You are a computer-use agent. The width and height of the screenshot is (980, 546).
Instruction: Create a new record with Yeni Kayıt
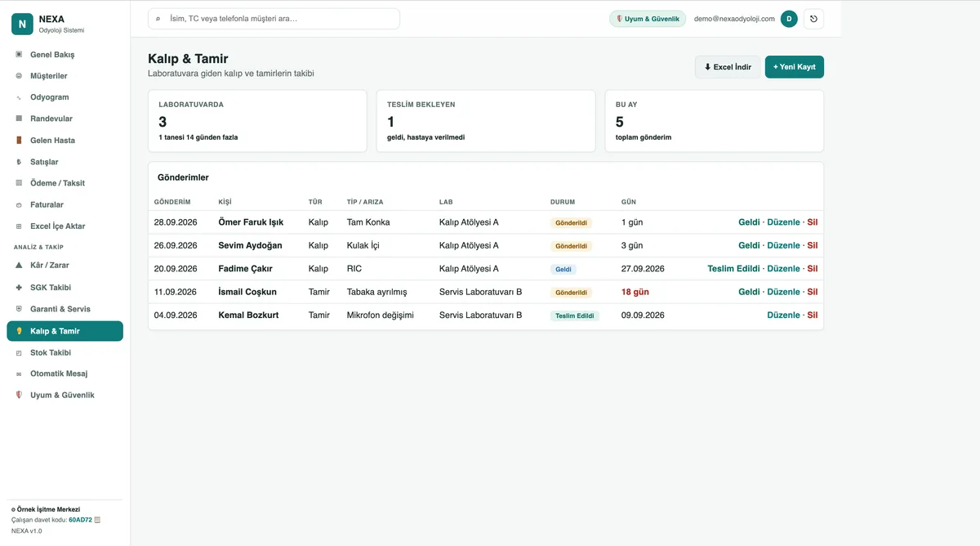795,67
